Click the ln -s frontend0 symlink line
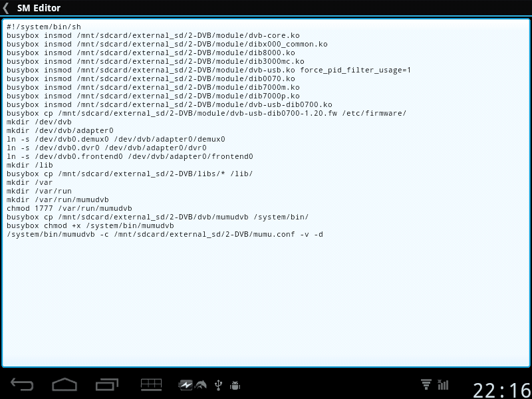 click(130, 156)
